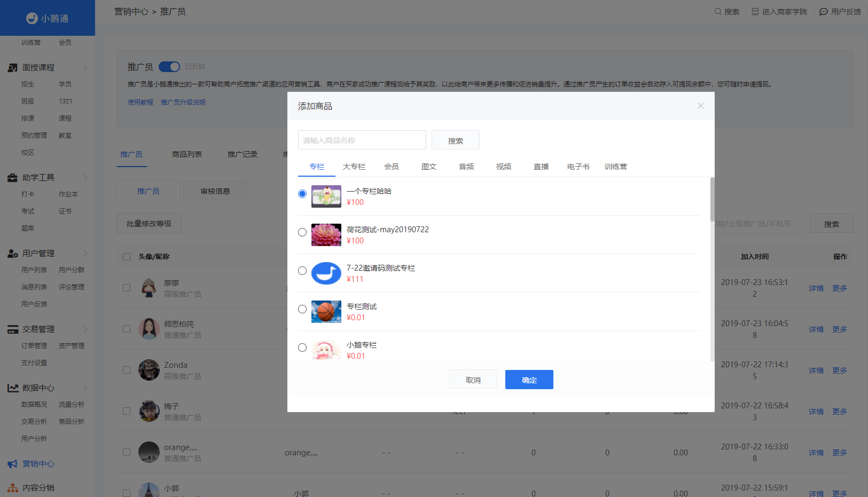868x497 pixels.
Task: Click the blue 确定 button
Action: pyautogui.click(x=529, y=380)
